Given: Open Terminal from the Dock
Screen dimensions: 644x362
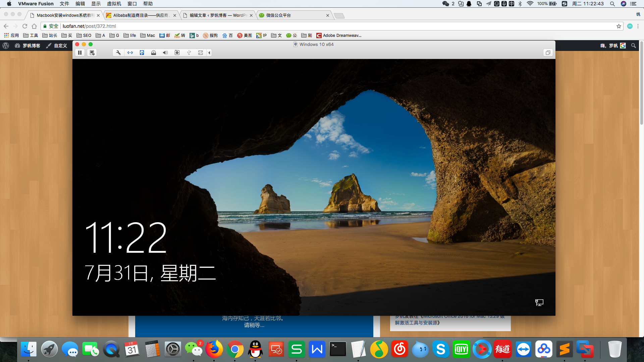Looking at the screenshot, I should pyautogui.click(x=338, y=349).
